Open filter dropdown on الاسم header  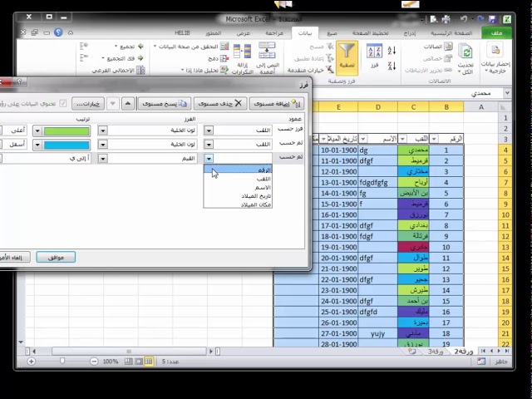362,139
